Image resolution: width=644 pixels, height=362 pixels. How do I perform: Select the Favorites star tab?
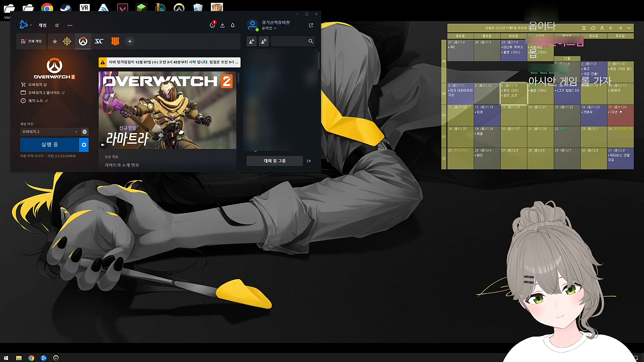coord(55,41)
